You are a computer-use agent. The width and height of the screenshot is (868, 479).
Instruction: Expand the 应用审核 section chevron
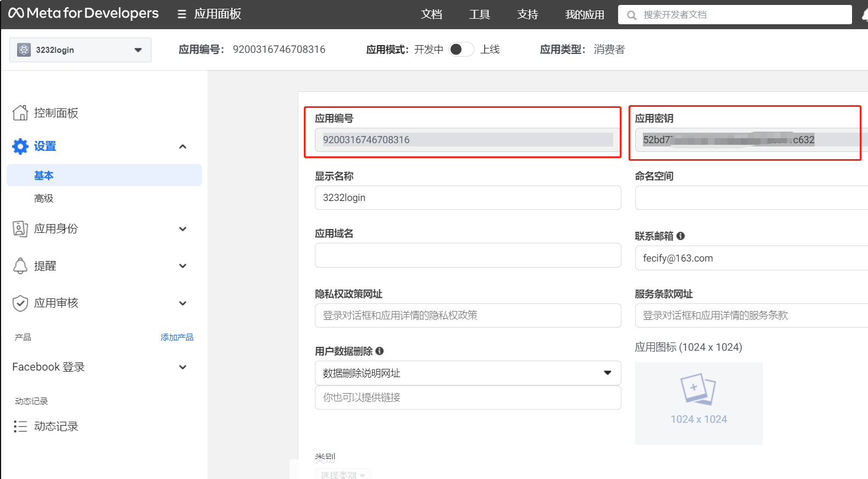click(183, 303)
